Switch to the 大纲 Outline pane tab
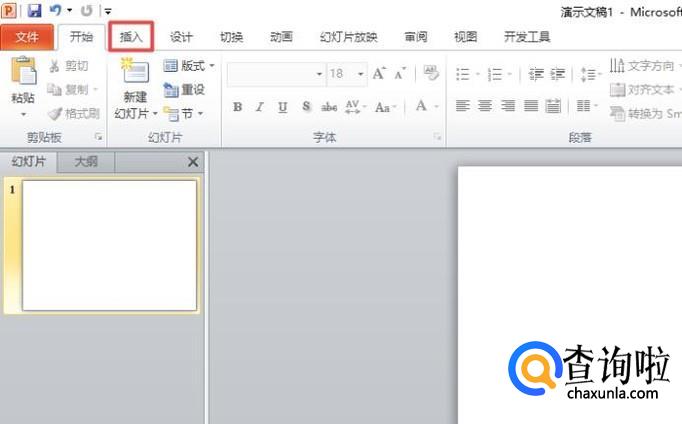The width and height of the screenshot is (682, 424). (x=86, y=162)
